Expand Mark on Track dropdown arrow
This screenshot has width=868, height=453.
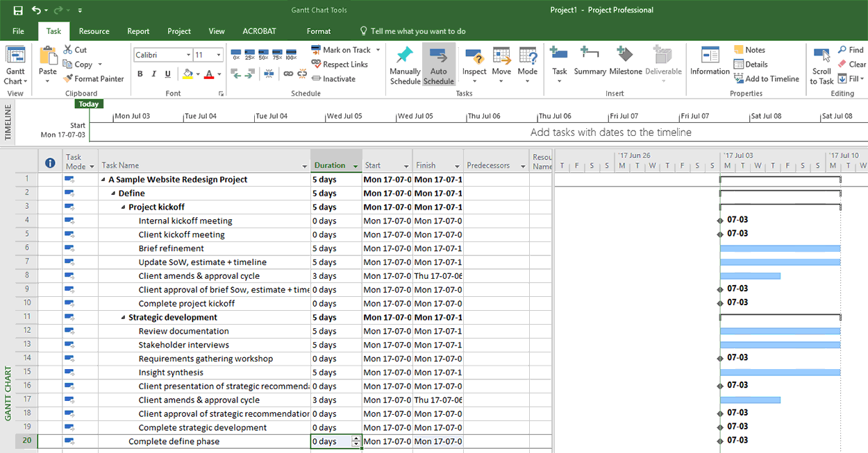coord(378,50)
